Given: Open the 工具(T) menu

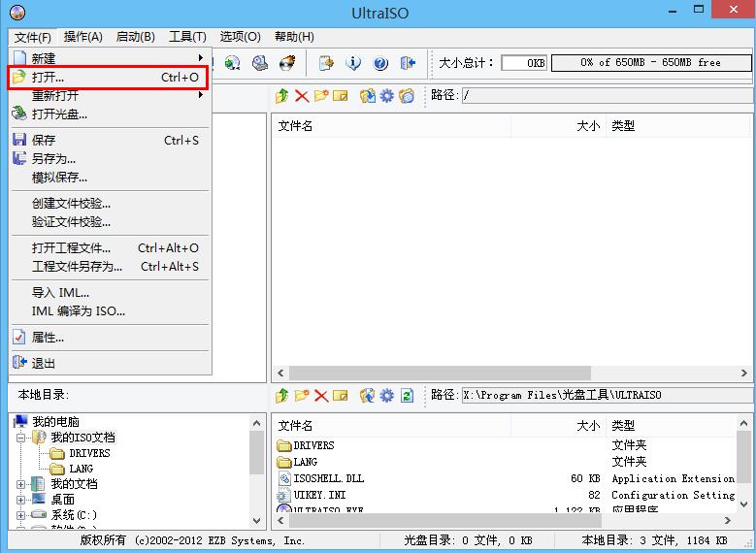Looking at the screenshot, I should (187, 37).
